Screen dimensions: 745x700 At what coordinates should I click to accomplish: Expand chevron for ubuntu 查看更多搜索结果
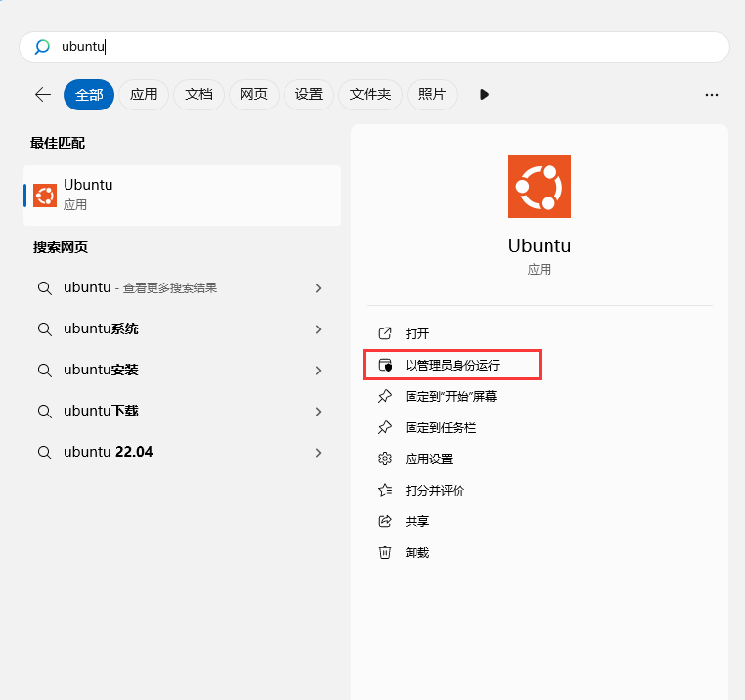click(319, 288)
